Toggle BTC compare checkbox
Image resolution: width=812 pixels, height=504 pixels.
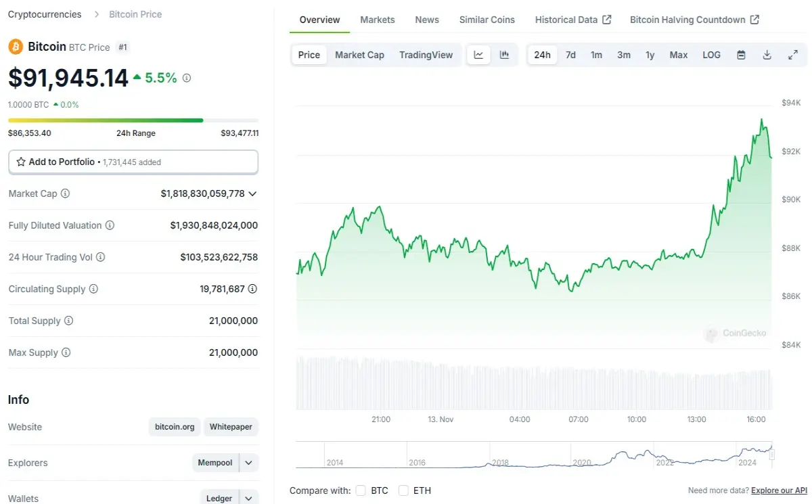pyautogui.click(x=361, y=490)
